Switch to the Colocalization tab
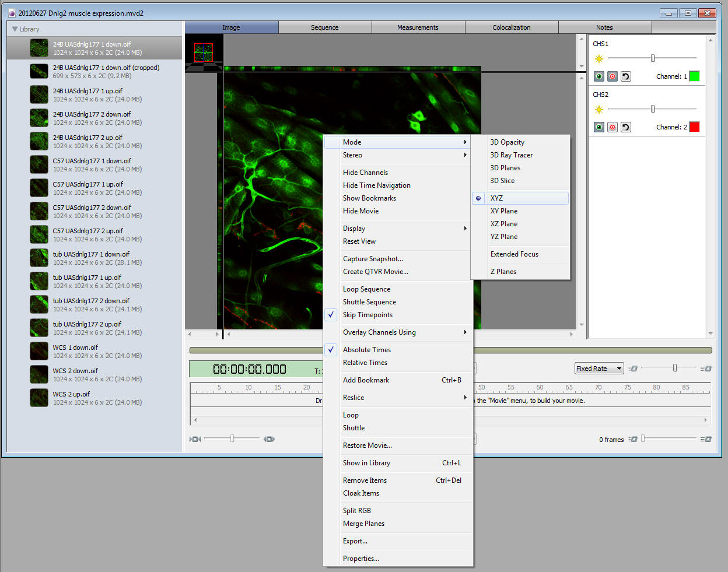 (x=511, y=27)
